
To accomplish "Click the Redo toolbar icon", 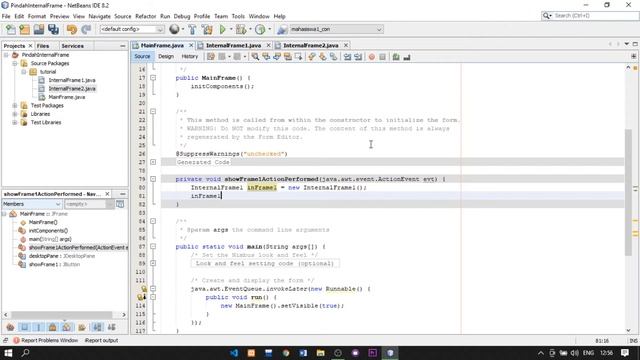I will (86, 29).
